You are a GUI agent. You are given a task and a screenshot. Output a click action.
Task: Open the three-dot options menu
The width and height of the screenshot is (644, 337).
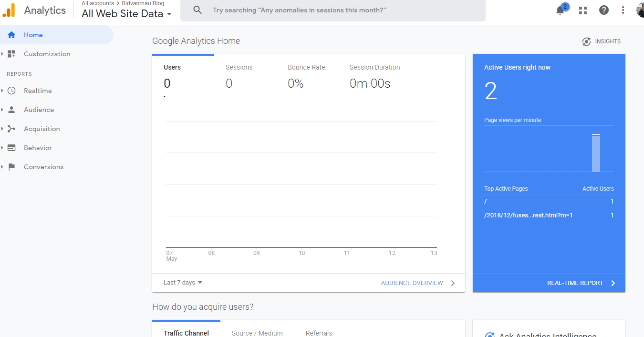pyautogui.click(x=623, y=10)
